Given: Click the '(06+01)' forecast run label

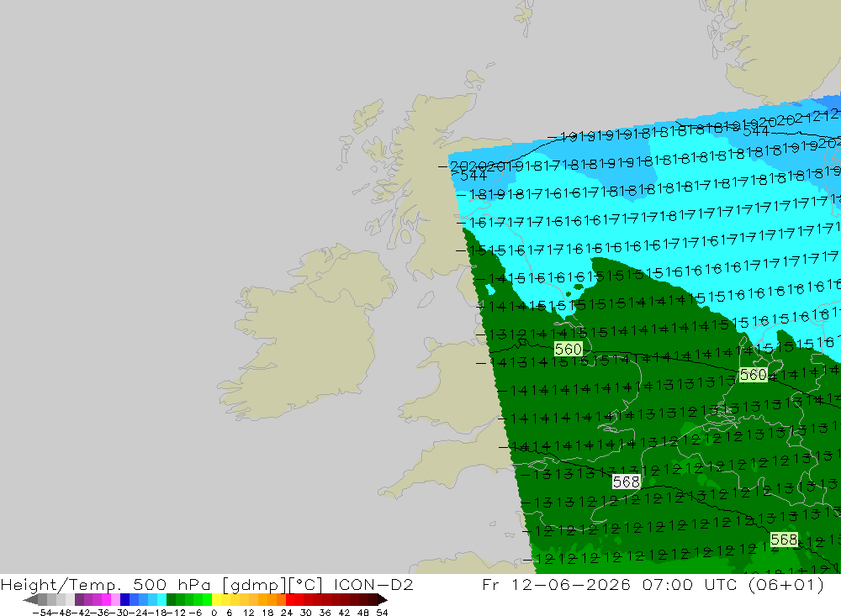Looking at the screenshot, I should pos(785,584).
